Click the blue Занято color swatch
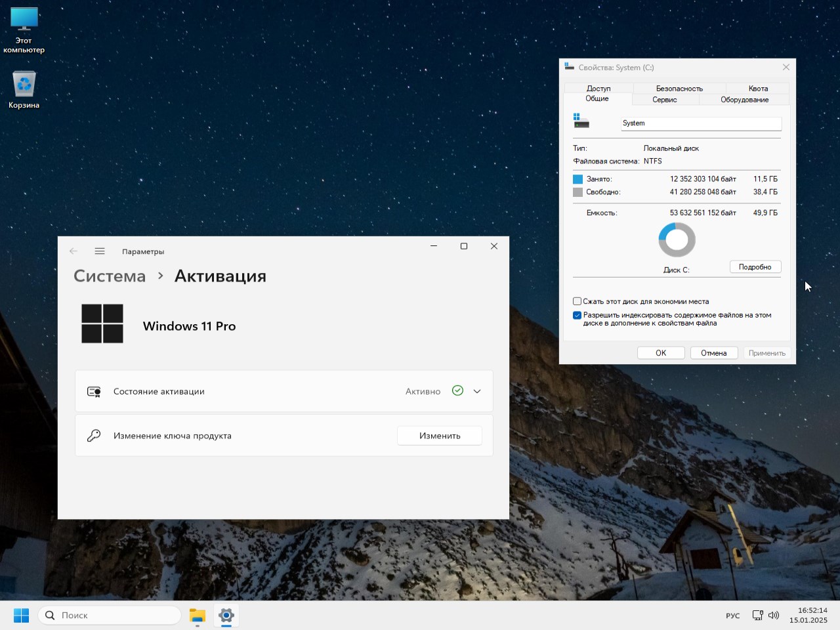This screenshot has width=840, height=630. pos(577,179)
